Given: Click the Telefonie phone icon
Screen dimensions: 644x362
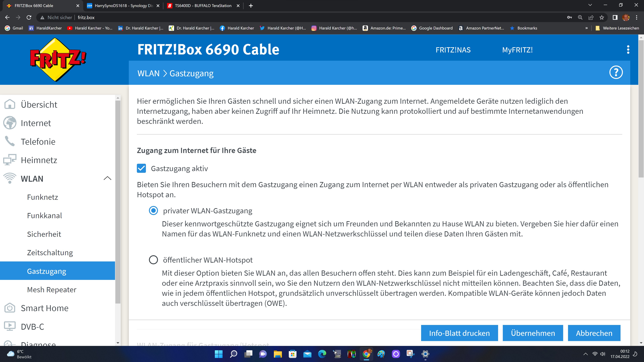Looking at the screenshot, I should coord(10,141).
